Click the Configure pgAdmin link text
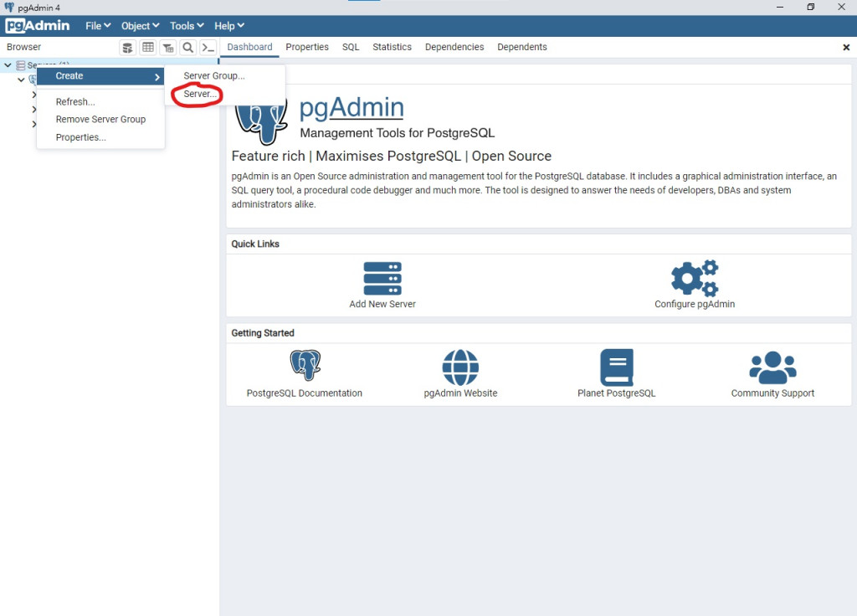 [695, 304]
